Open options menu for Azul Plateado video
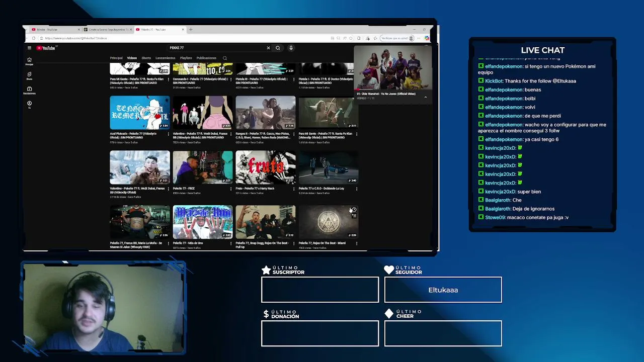The height and width of the screenshot is (362, 644). pos(168,134)
